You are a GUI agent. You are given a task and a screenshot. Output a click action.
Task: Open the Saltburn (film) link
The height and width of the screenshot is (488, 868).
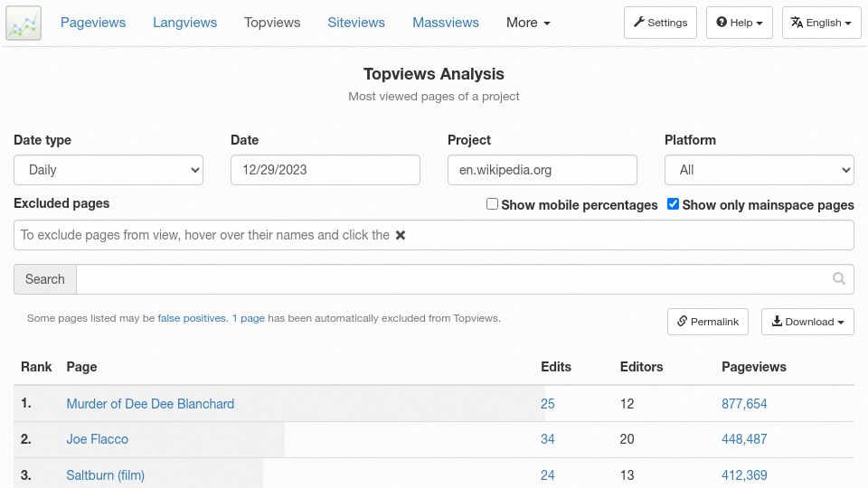pos(105,475)
